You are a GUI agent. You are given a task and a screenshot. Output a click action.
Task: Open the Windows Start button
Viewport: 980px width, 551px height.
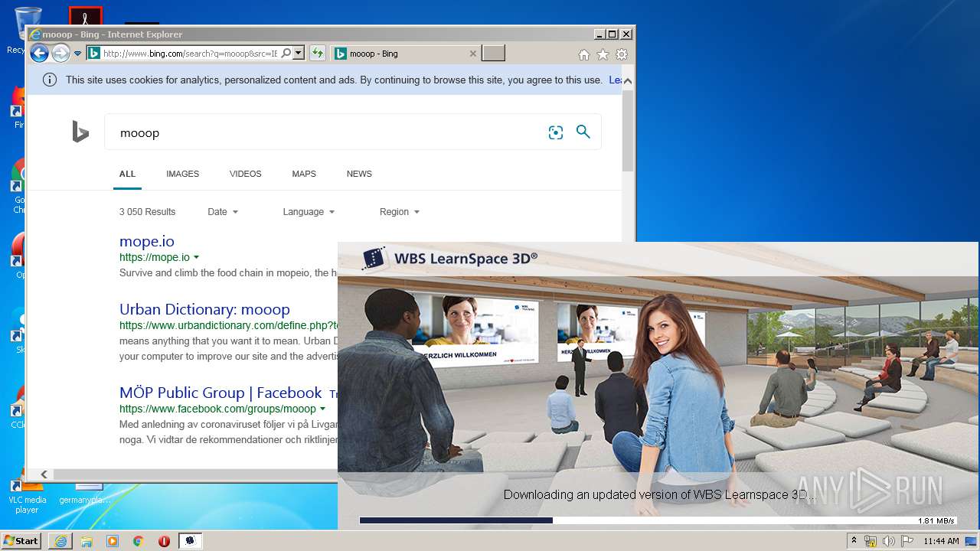coord(21,541)
